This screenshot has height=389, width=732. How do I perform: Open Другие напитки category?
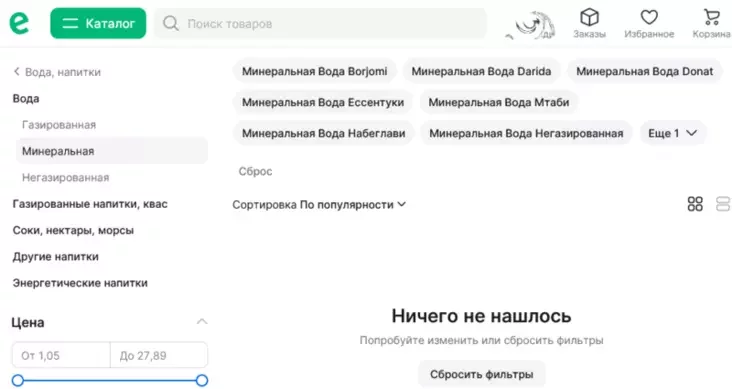(x=56, y=256)
